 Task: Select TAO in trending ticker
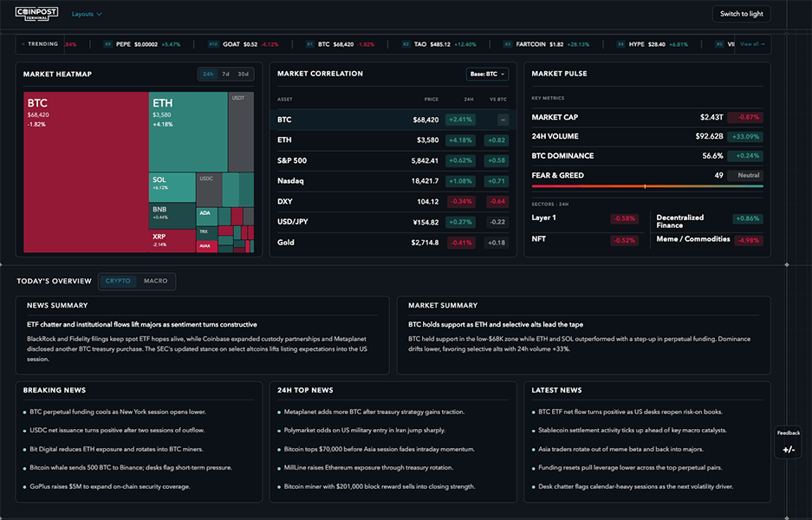tap(439, 44)
